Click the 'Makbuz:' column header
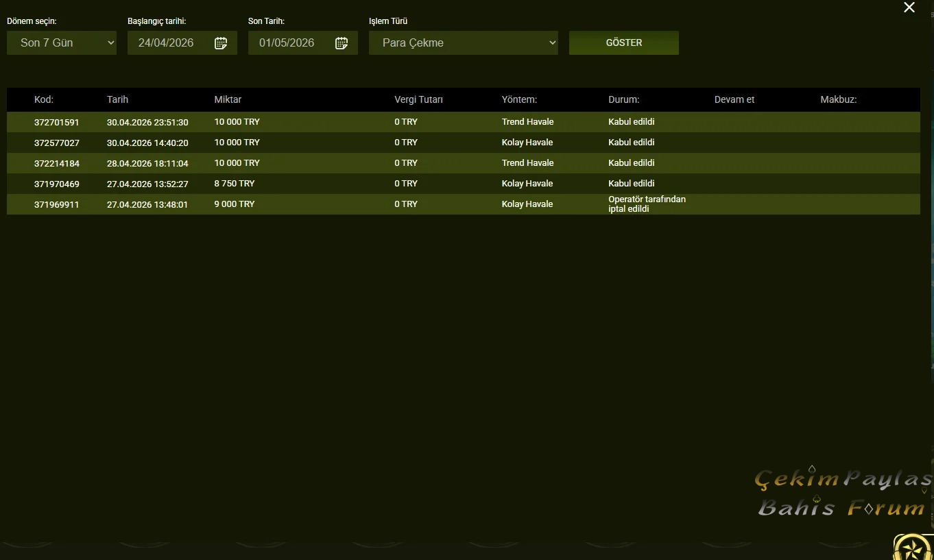Screen dimensions: 934x560 tap(839, 99)
